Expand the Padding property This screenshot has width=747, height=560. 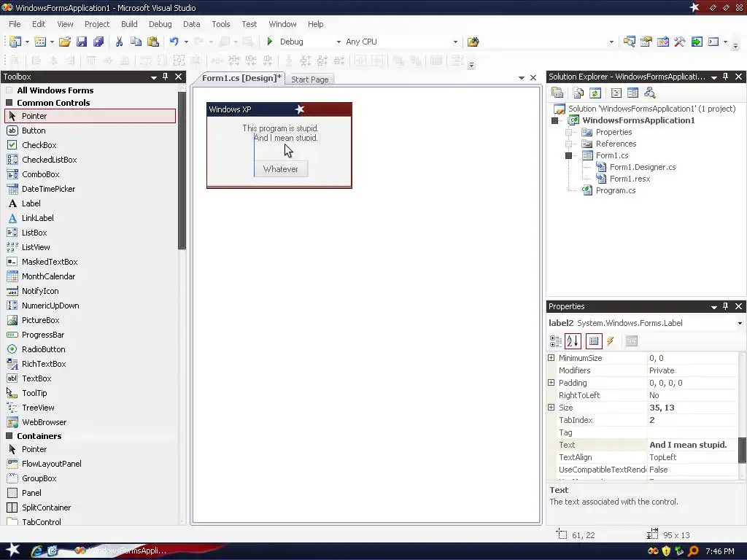tap(551, 382)
